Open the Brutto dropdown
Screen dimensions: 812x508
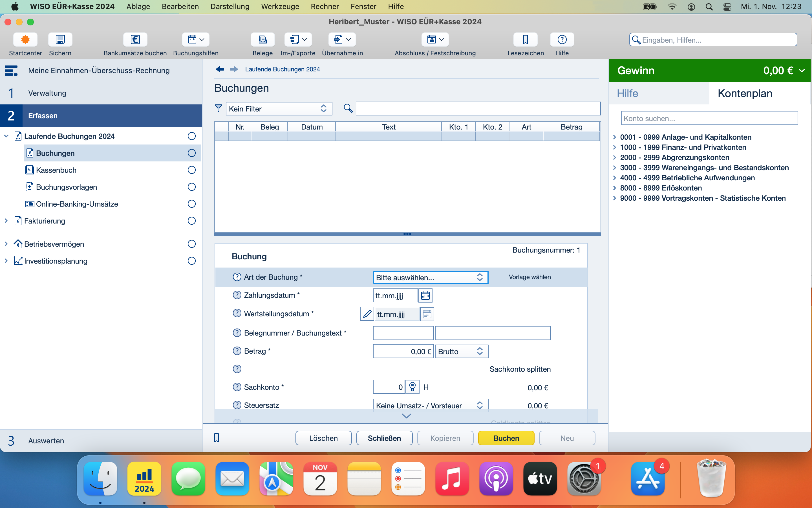pos(462,351)
